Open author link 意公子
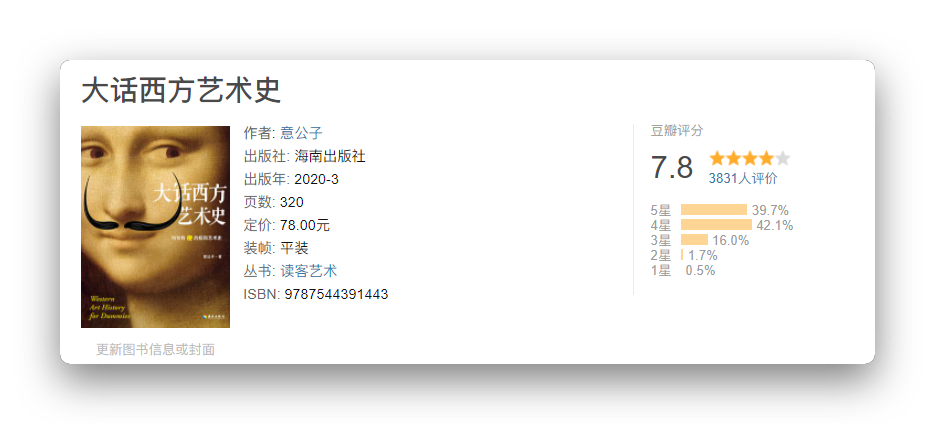 tap(301, 133)
